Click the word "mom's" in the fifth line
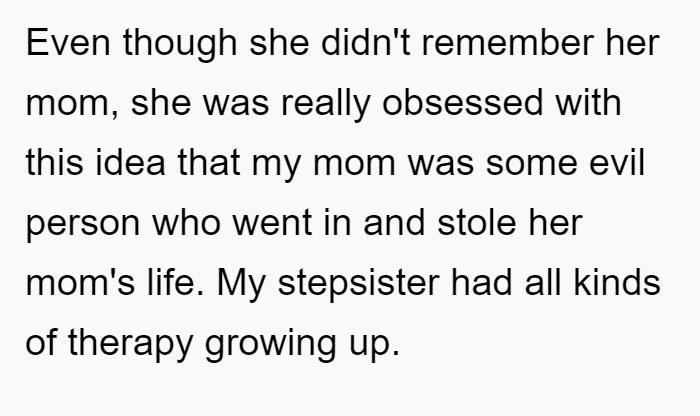This screenshot has width=700, height=416. [x=80, y=282]
